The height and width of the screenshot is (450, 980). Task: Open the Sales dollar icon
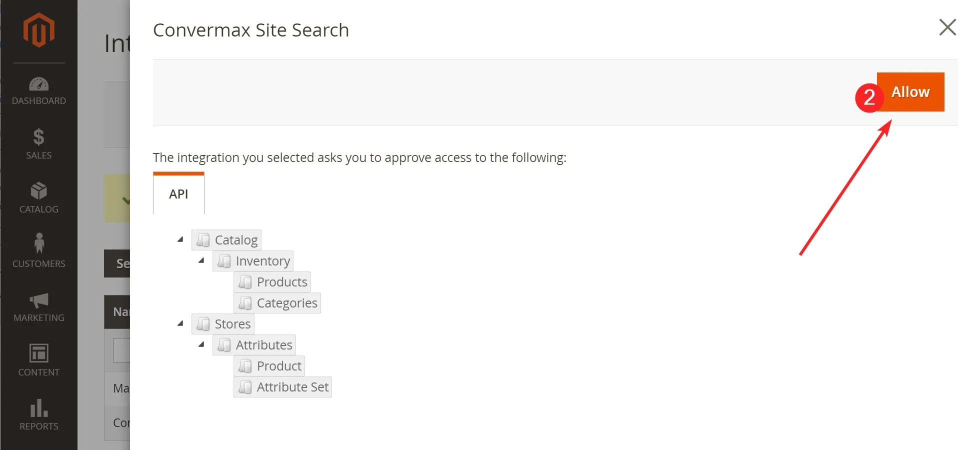click(x=38, y=136)
